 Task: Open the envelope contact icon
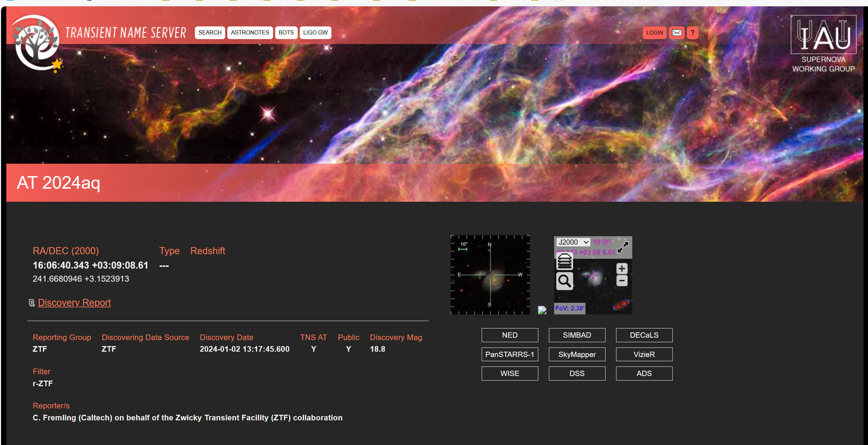tap(676, 33)
